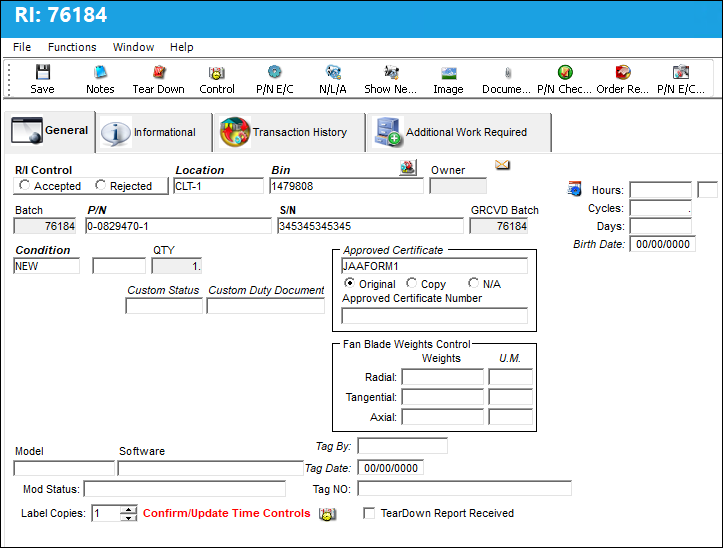Click the Owner field

pyautogui.click(x=458, y=186)
